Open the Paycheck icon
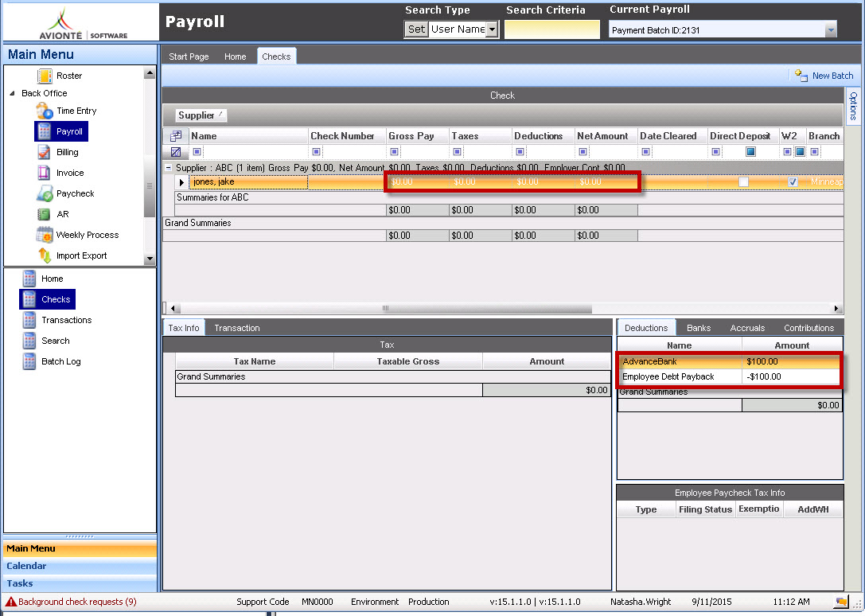 click(x=44, y=193)
